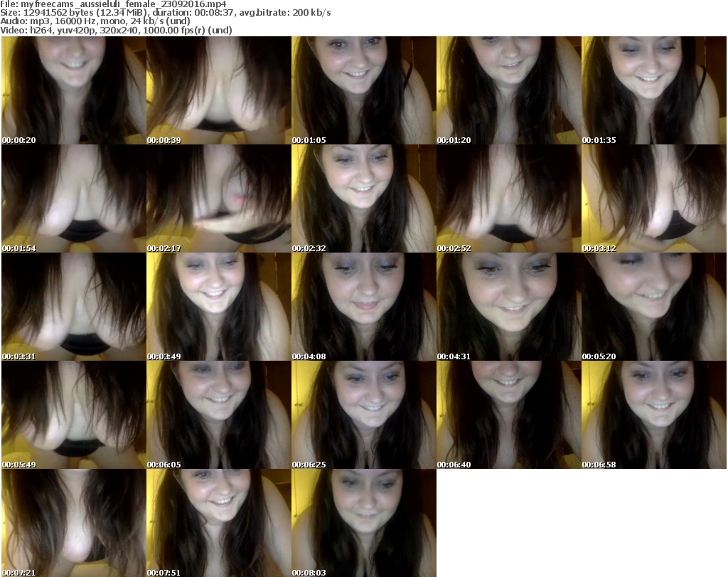Viewport: 728px width, 577px height.
Task: Click the Video h264 info line
Action: 117,30
